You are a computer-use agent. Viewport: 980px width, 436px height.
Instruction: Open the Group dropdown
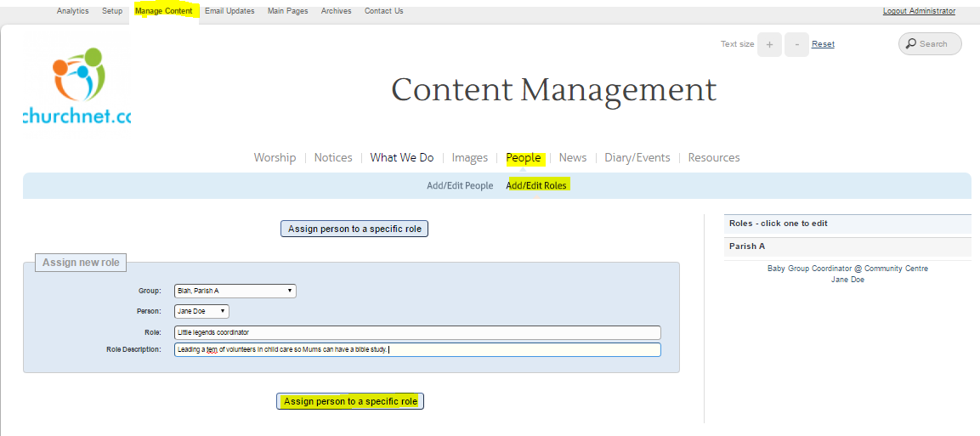pos(235,291)
